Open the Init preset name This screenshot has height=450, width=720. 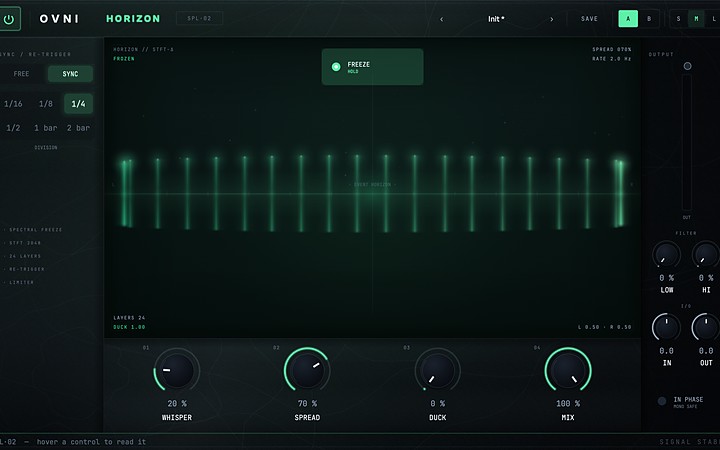pos(496,19)
